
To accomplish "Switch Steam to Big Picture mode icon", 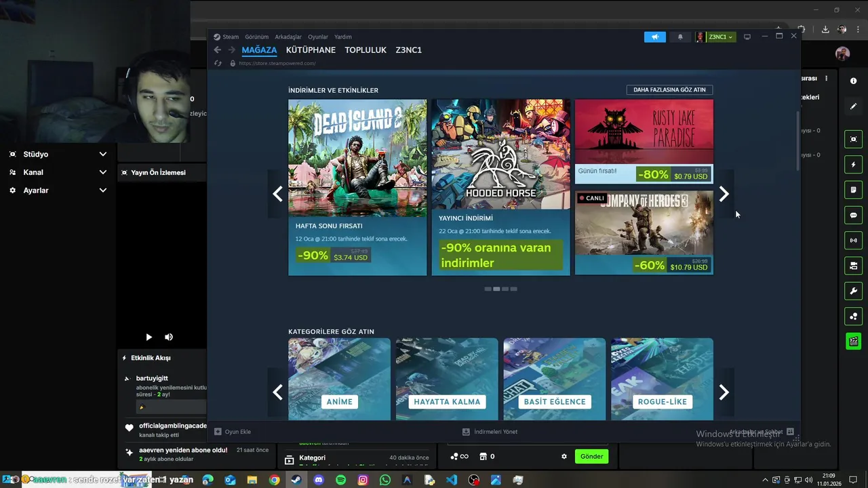I will [747, 37].
